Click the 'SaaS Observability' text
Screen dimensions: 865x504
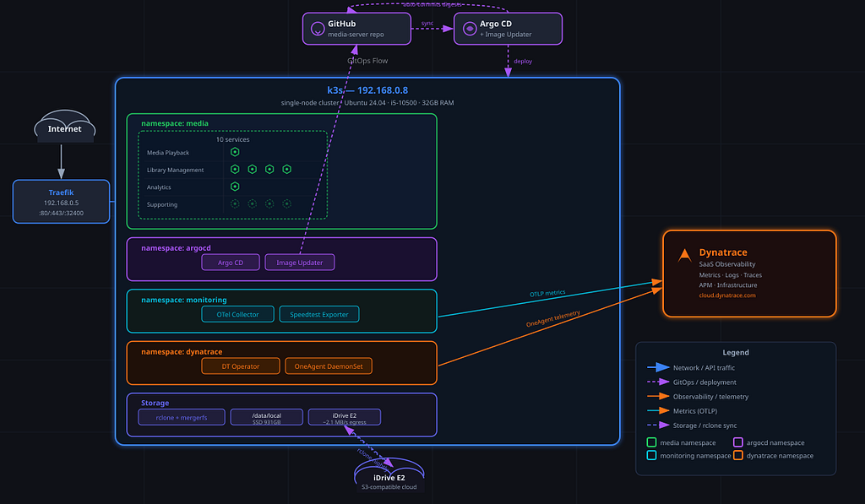coord(727,264)
